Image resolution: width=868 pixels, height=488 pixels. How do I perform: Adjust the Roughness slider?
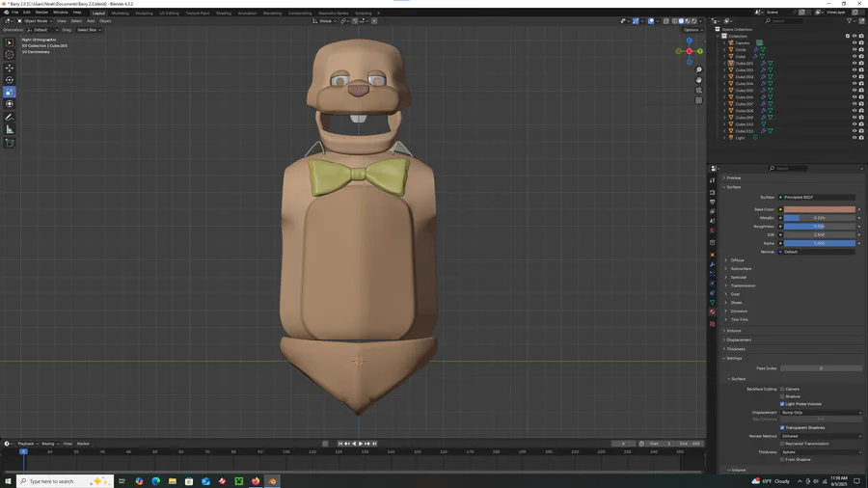(x=819, y=227)
